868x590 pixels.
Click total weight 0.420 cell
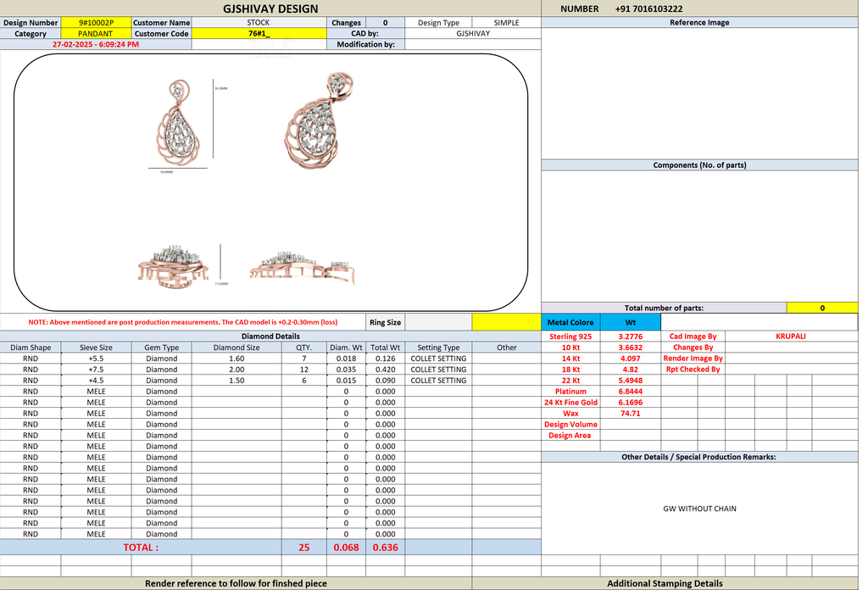(x=386, y=370)
